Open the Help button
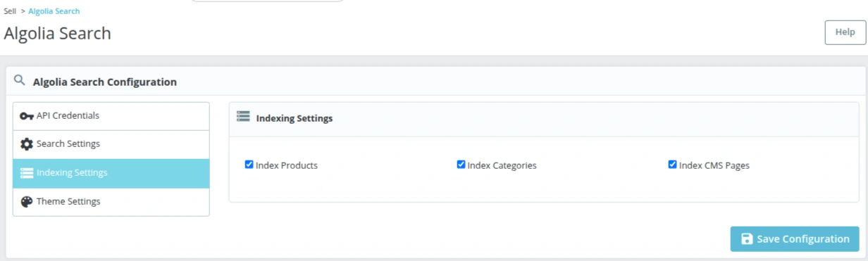 845,32
